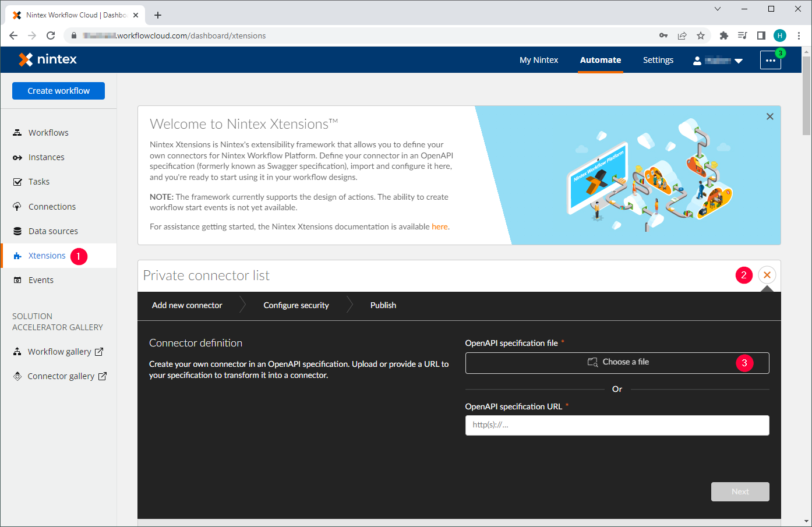Click the site lock icon in address bar
The height and width of the screenshot is (527, 812).
pyautogui.click(x=73, y=36)
